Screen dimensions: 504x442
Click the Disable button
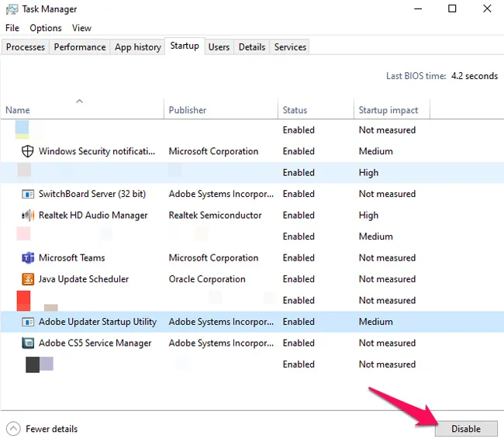click(466, 429)
